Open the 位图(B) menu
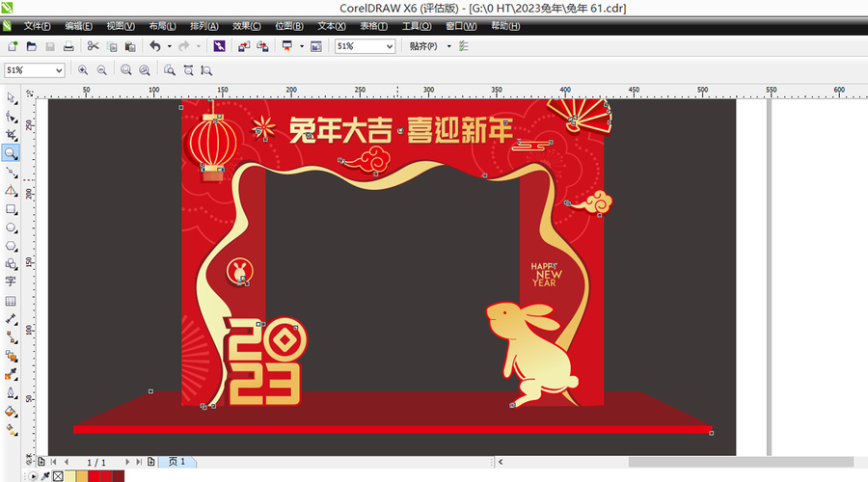 pyautogui.click(x=289, y=26)
